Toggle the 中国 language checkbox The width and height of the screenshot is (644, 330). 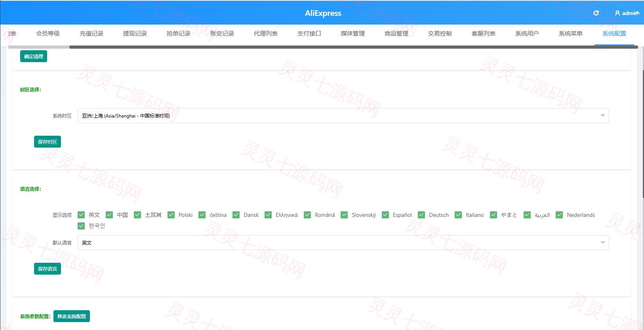pos(109,215)
